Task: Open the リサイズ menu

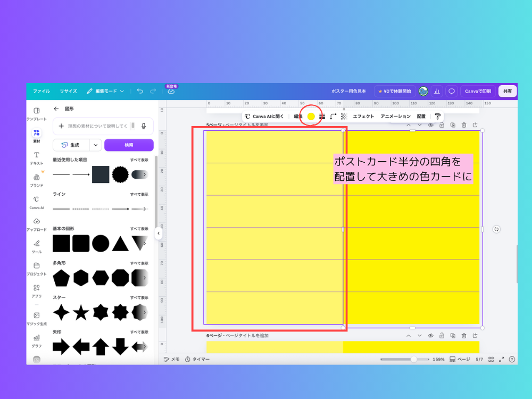Action: pos(68,92)
